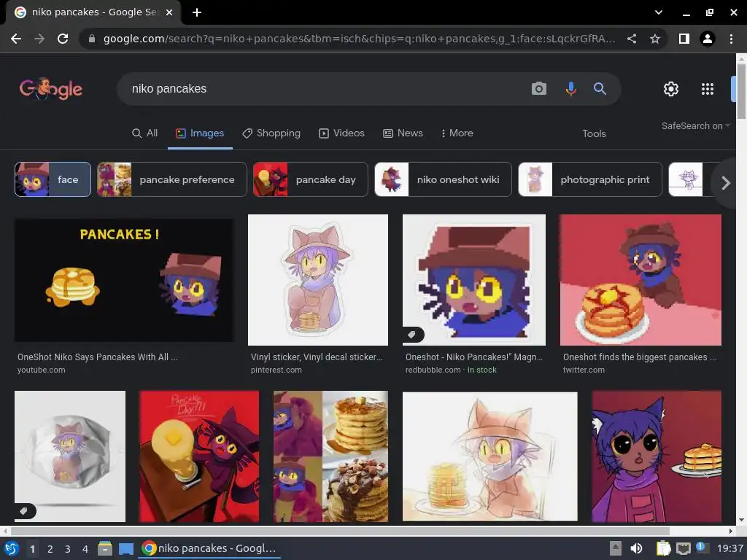
Task: Click the tab search down arrow
Action: tap(659, 12)
